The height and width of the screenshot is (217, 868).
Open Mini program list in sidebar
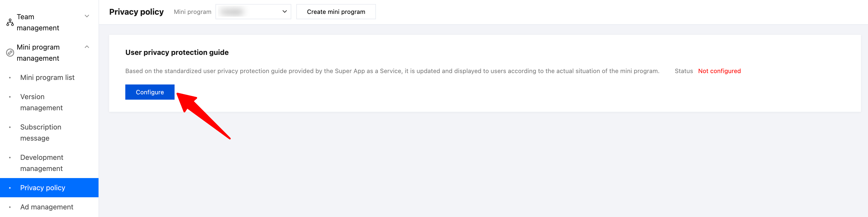point(47,78)
